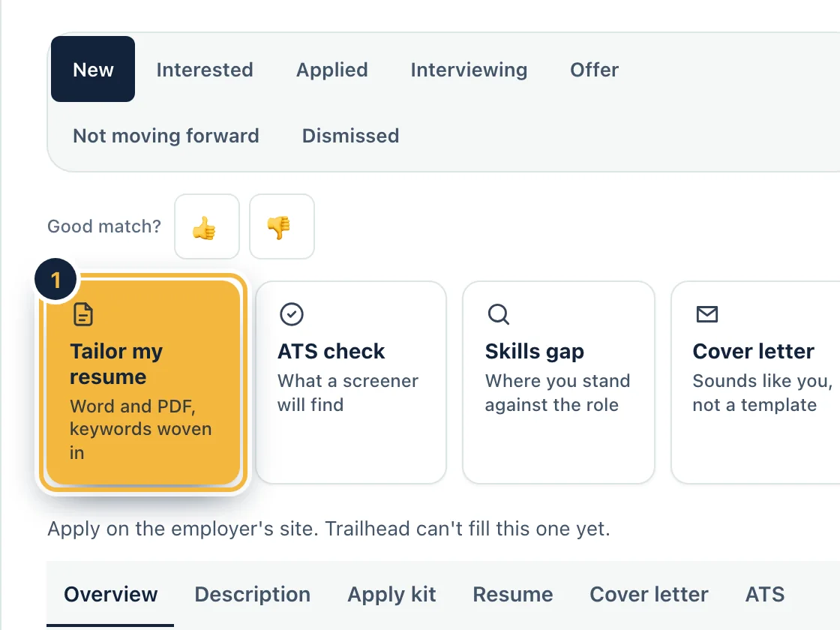The image size is (840, 630).
Task: Open the Description tab
Action: [x=252, y=594]
